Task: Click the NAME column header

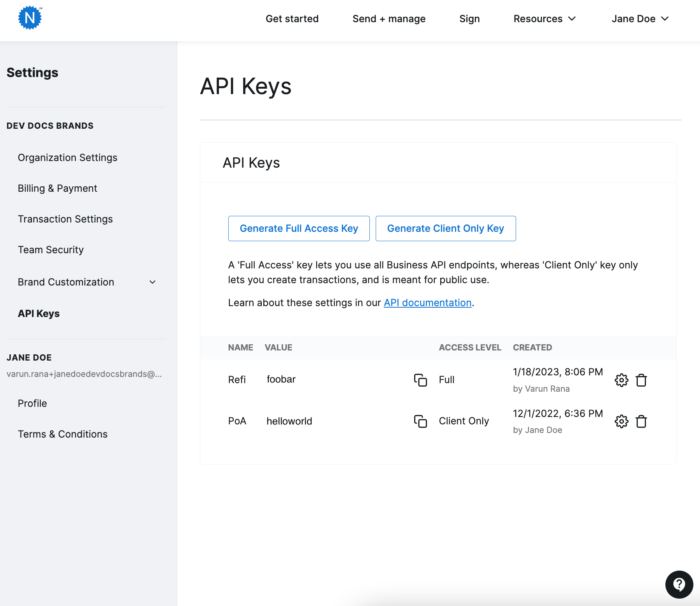Action: coord(241,347)
